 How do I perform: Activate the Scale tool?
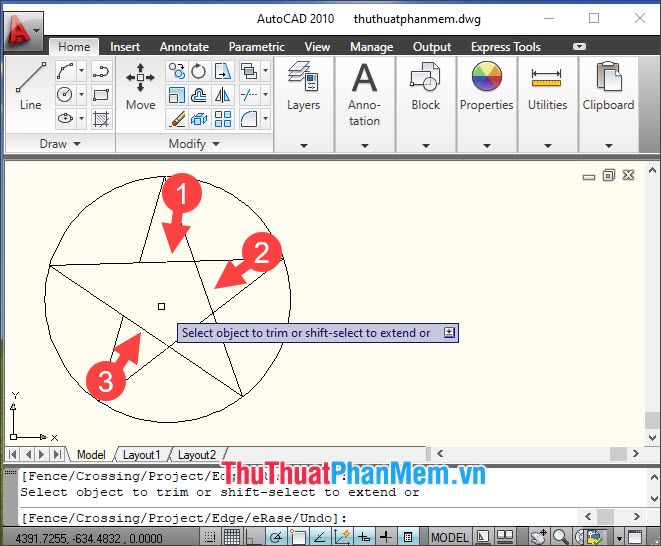point(176,94)
